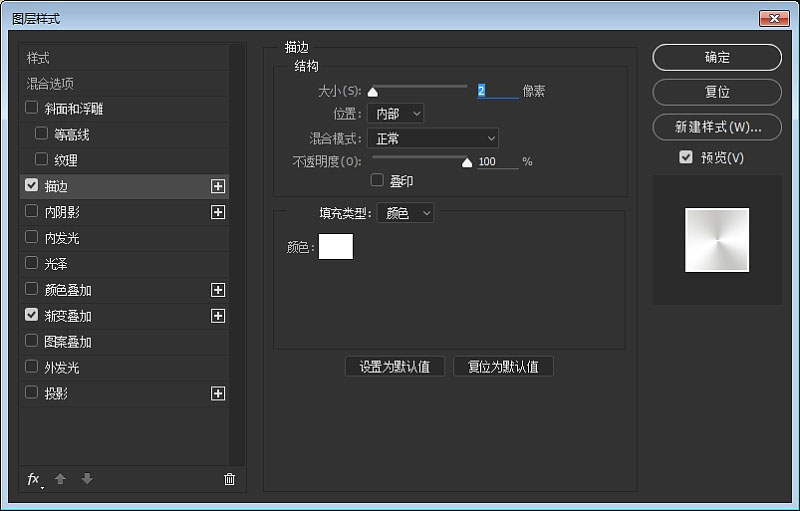Screen dimensions: 800x511
Task: Add another 内阴影 effect via plus icon
Action: [x=218, y=212]
